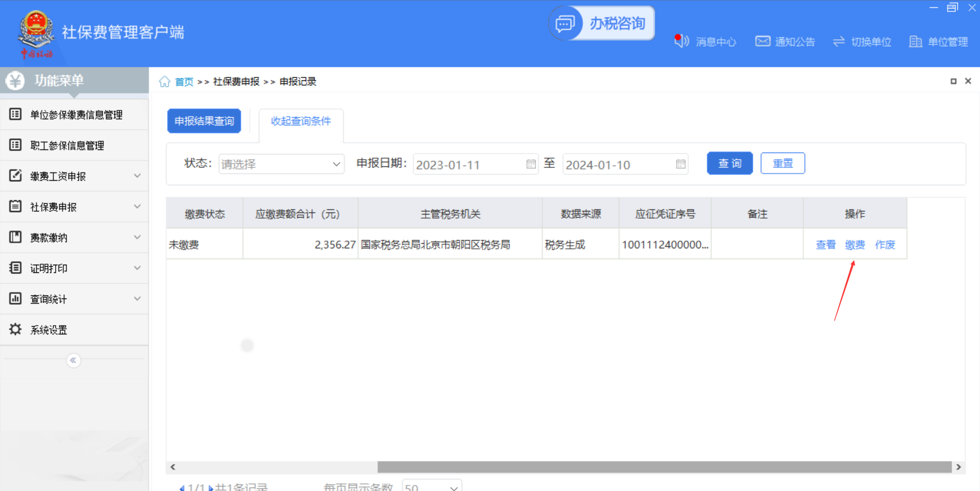Open the 办税咨询 chat icon
This screenshot has width=980, height=491.
click(x=565, y=24)
